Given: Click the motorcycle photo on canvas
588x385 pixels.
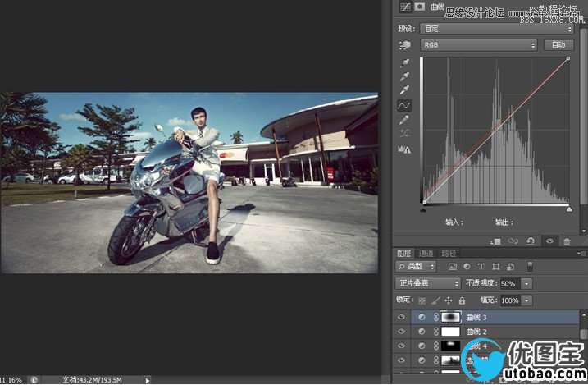Looking at the screenshot, I should (x=189, y=183).
